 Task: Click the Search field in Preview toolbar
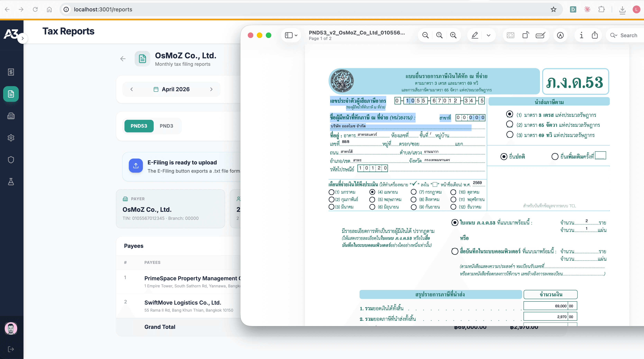[624, 35]
